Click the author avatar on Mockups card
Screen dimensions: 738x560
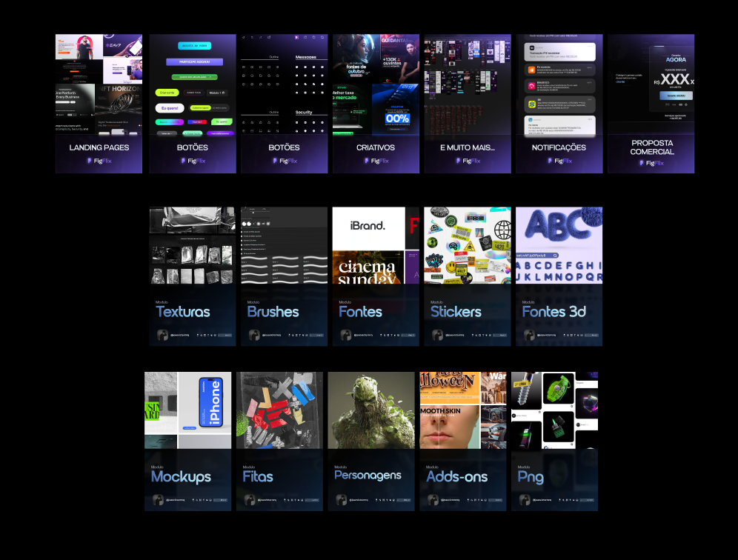coord(157,500)
